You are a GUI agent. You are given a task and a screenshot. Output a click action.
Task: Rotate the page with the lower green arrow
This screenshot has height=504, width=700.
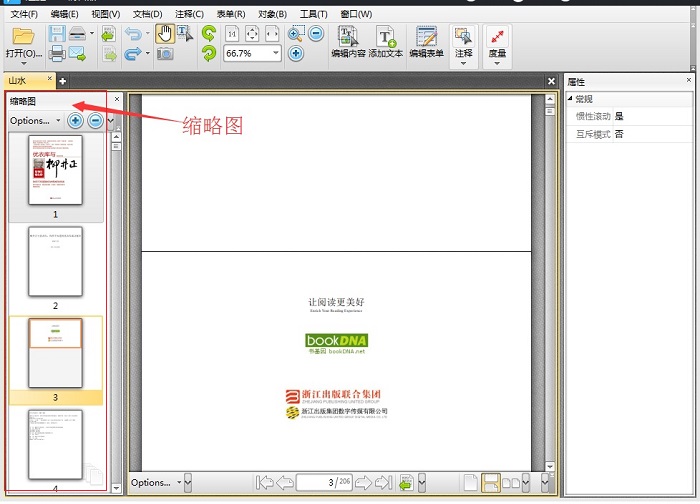click(208, 54)
